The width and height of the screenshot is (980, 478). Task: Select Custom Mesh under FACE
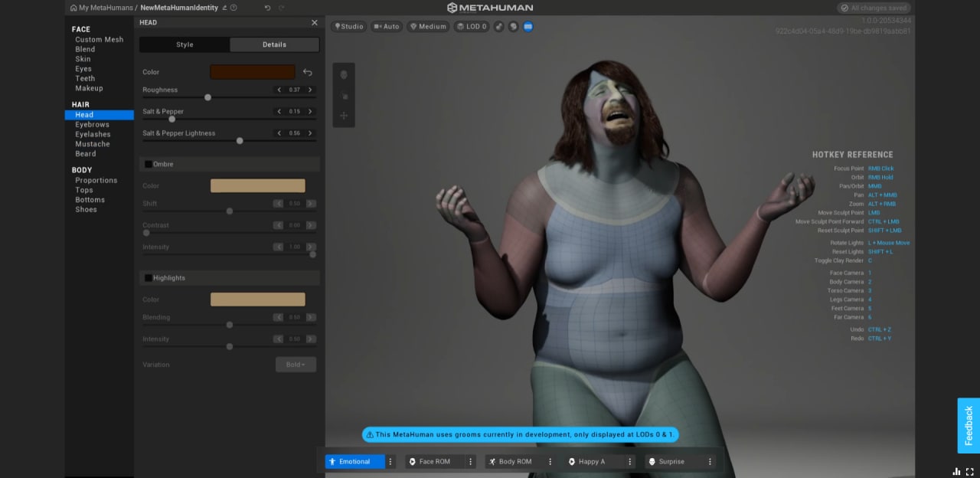click(x=99, y=39)
